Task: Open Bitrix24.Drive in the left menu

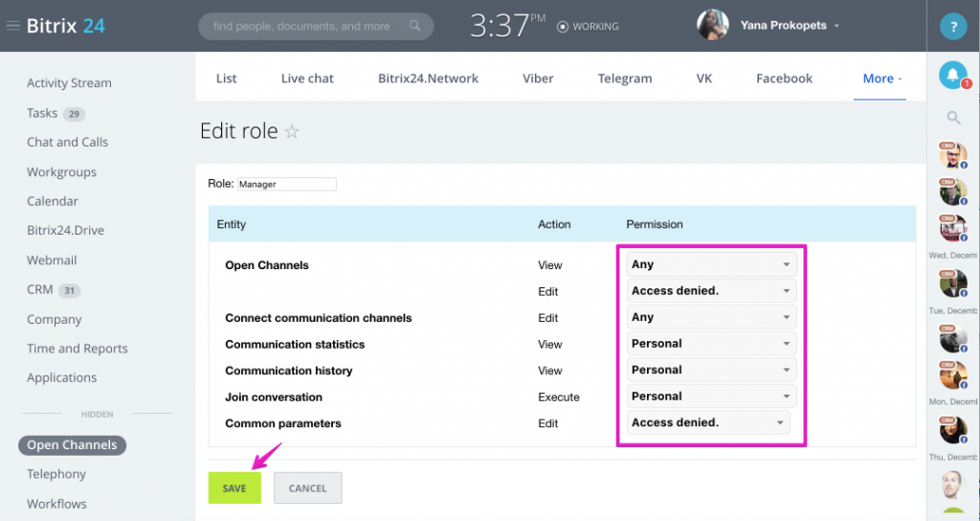Action: click(65, 230)
